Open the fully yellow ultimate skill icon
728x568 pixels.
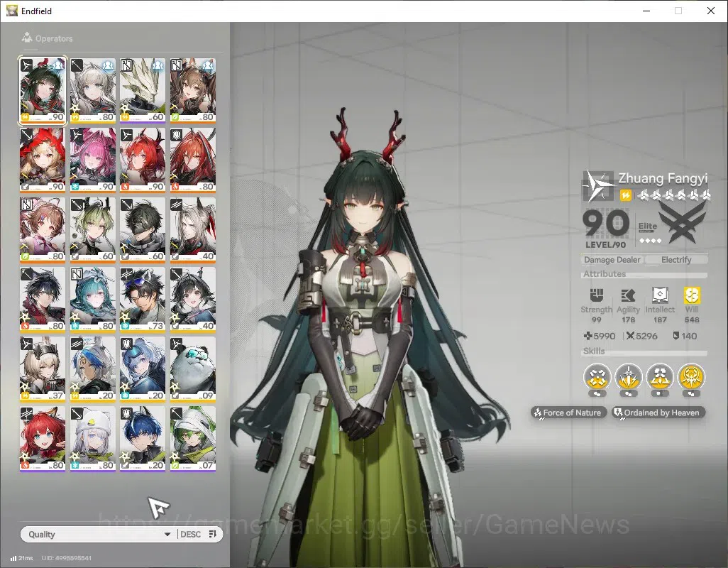click(x=691, y=377)
